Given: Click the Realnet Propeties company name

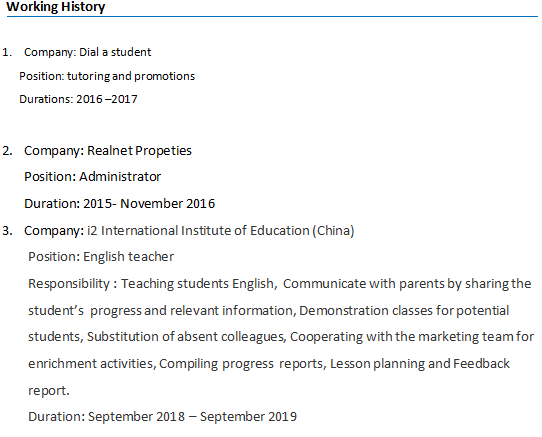Looking at the screenshot, I should click(x=139, y=151).
